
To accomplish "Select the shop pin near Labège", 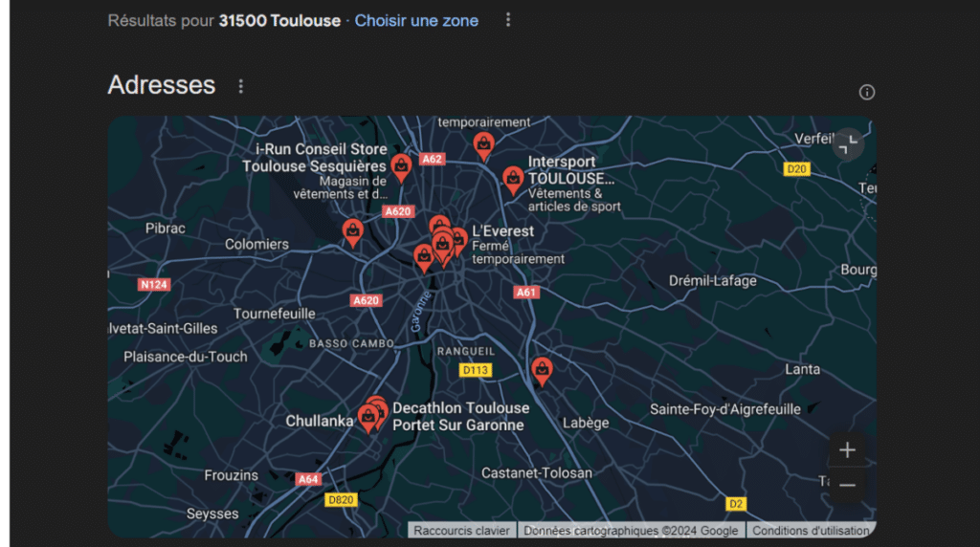I will pyautogui.click(x=542, y=372).
